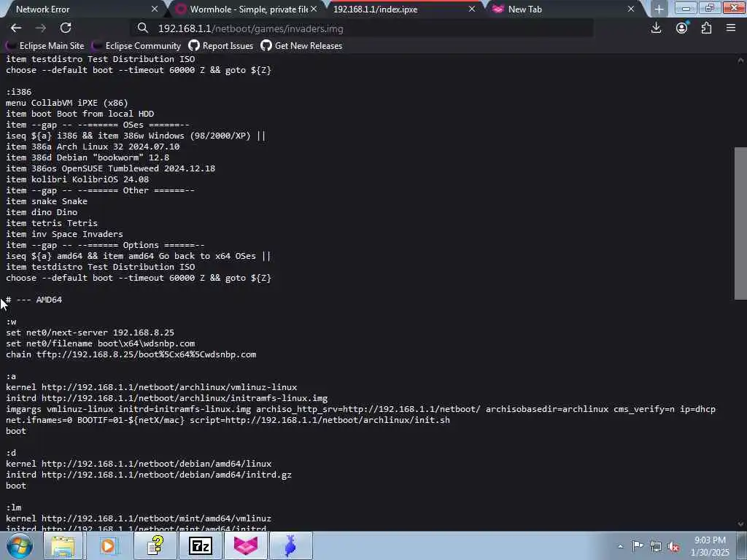Go back to the previous page
Viewport: 747px width, 560px height.
click(16, 28)
